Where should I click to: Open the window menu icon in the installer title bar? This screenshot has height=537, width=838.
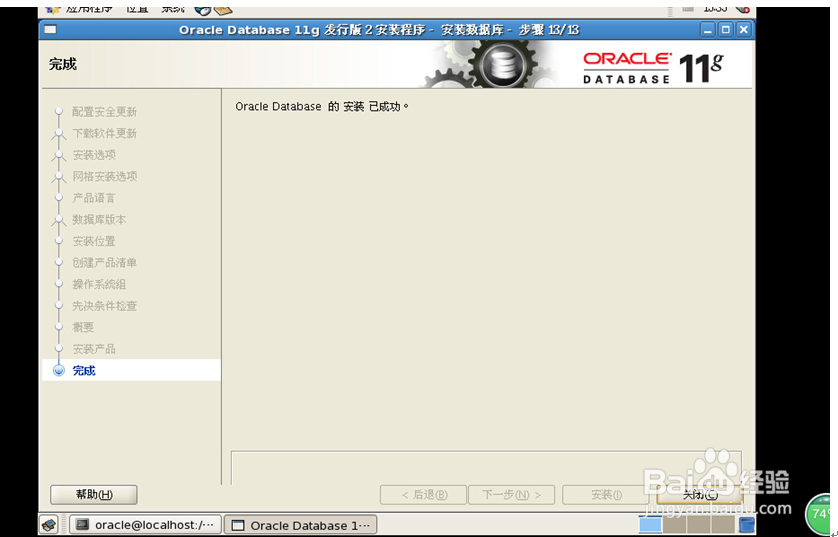click(x=51, y=29)
